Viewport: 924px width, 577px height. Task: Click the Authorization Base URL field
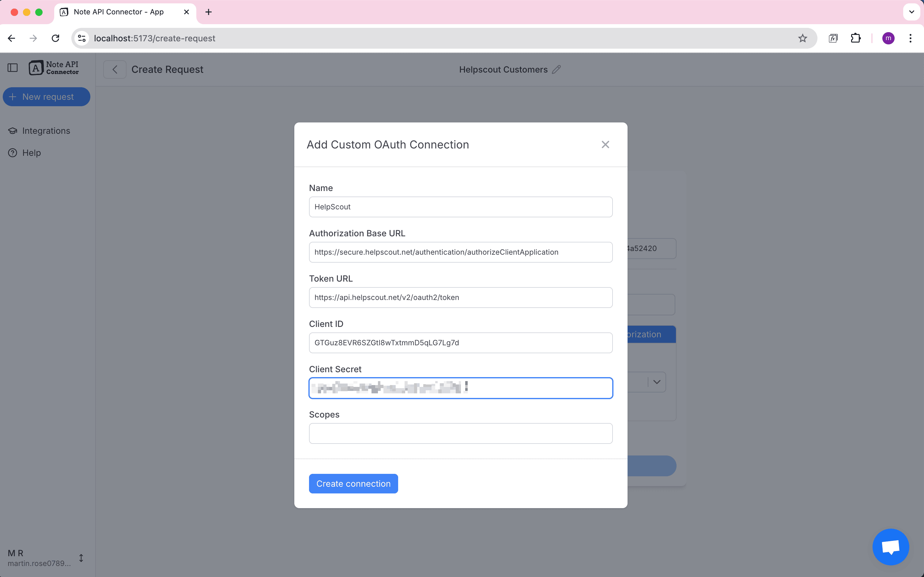point(461,252)
